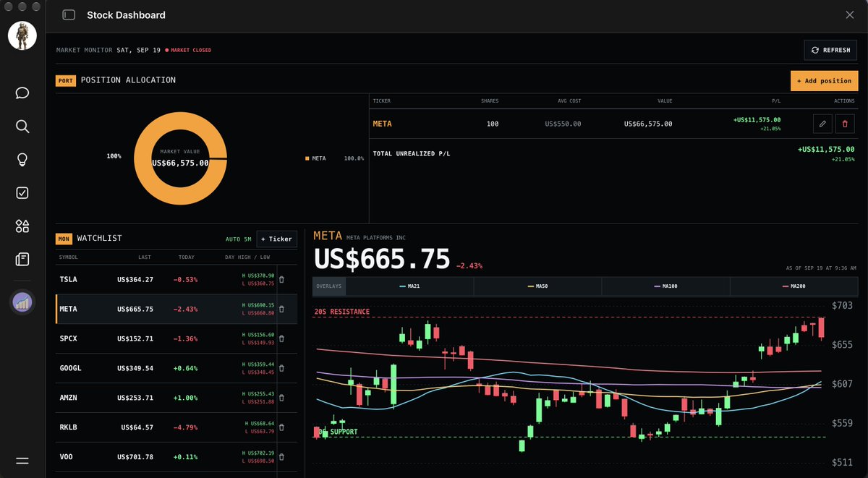The width and height of the screenshot is (868, 478).
Task: Click the OVERLAYS label
Action: [x=329, y=286]
